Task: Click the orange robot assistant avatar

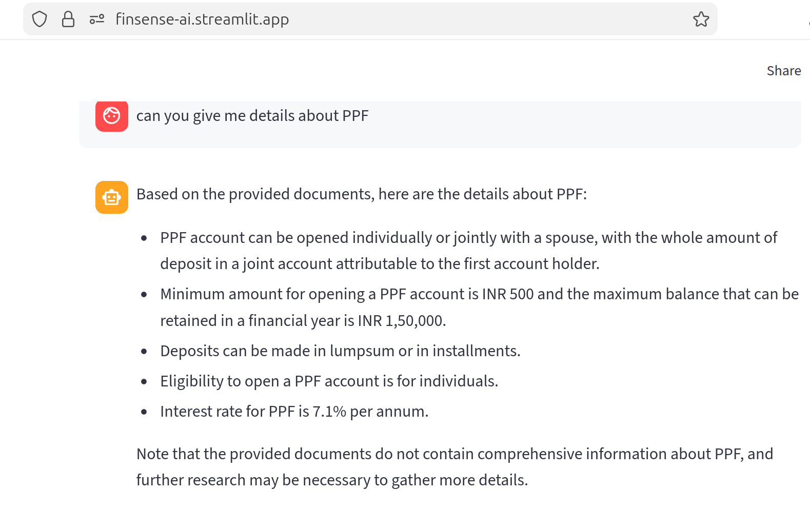Action: click(x=112, y=197)
